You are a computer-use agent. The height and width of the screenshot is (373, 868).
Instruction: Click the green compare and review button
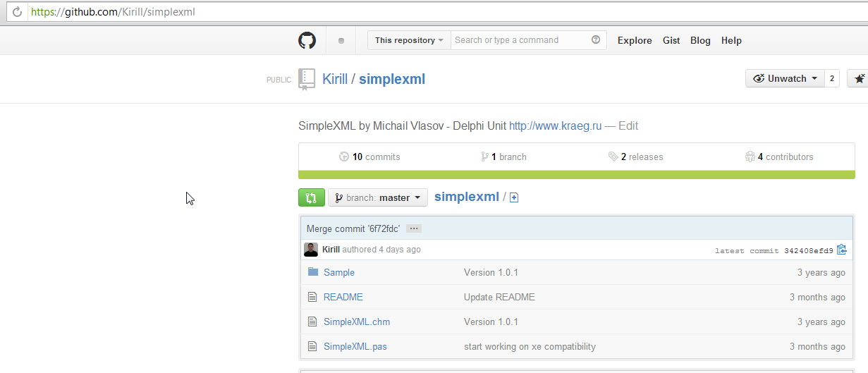312,197
